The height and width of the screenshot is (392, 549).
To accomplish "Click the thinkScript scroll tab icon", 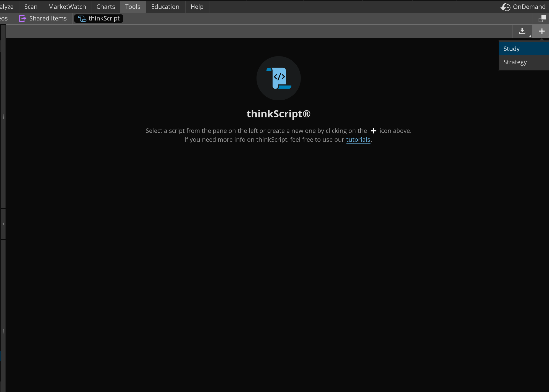I will 82,19.
